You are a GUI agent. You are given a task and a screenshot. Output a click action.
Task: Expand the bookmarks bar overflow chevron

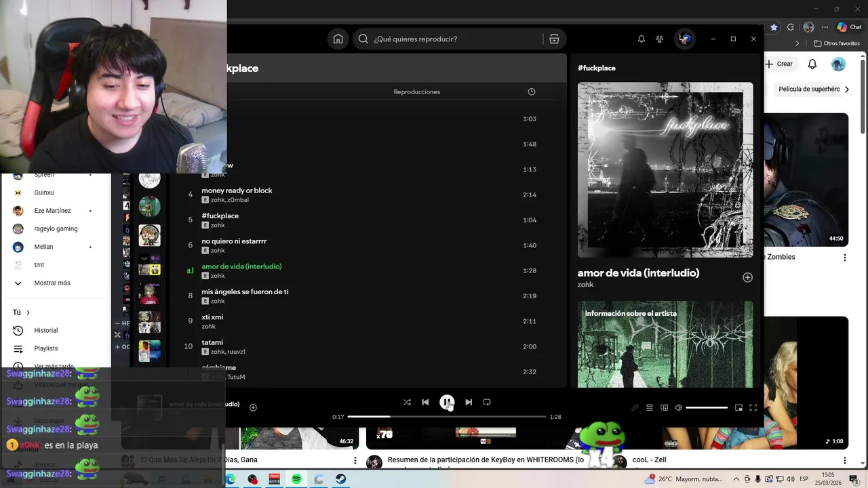pos(798,43)
